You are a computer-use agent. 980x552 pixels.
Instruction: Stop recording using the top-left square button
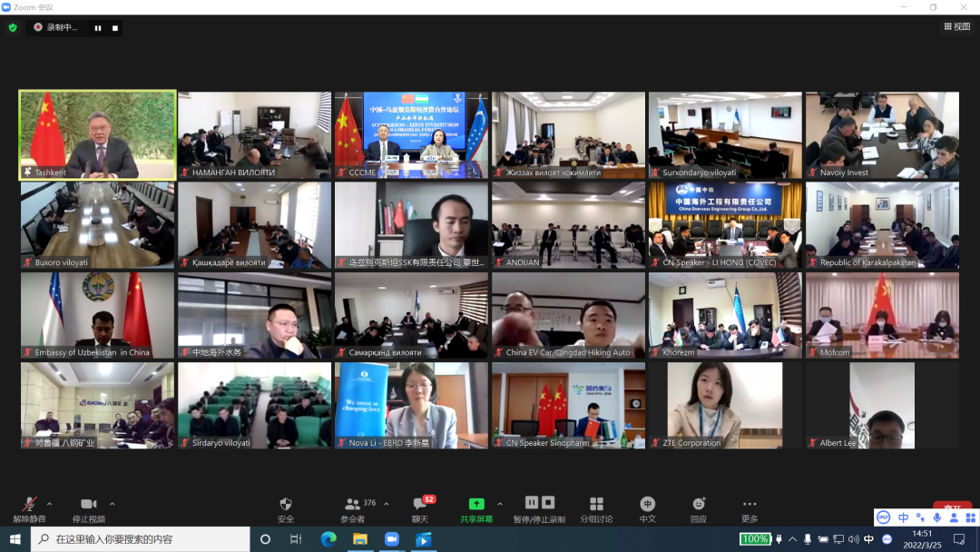coord(115,28)
